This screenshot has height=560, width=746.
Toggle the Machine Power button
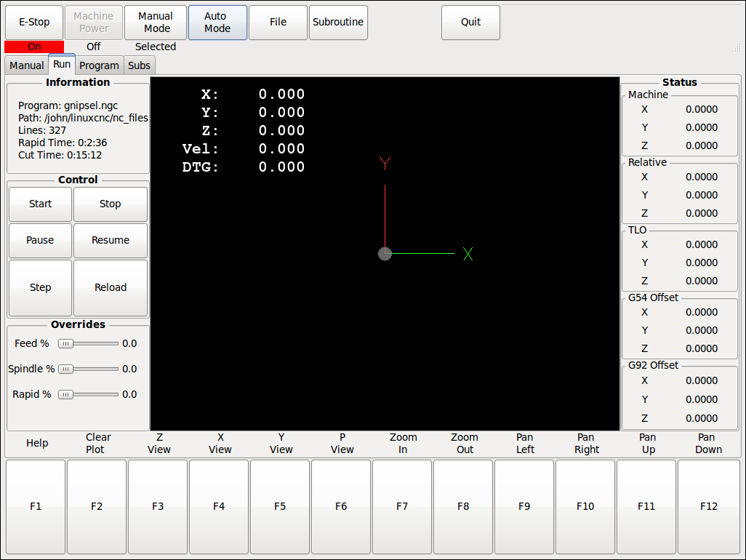coord(94,23)
